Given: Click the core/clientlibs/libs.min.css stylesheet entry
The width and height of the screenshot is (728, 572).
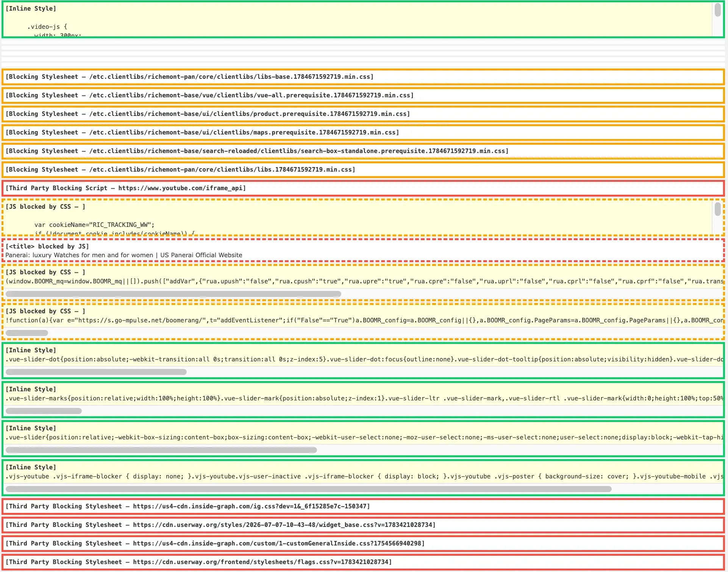Looking at the screenshot, I should point(363,170).
